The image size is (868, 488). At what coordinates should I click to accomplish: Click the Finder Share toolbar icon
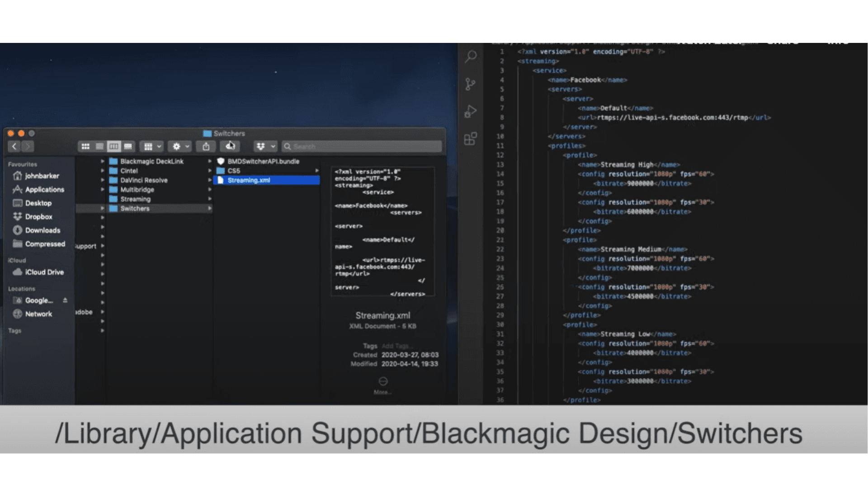206,146
